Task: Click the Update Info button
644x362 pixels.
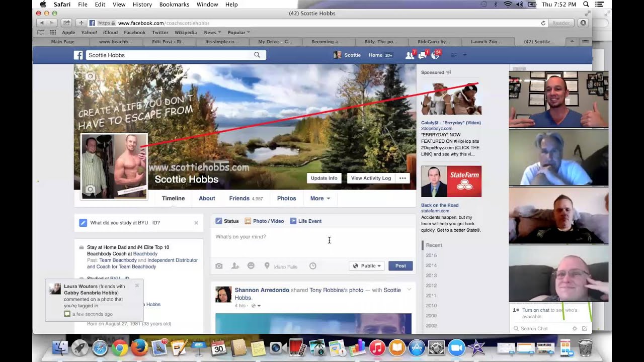Action: (324, 178)
